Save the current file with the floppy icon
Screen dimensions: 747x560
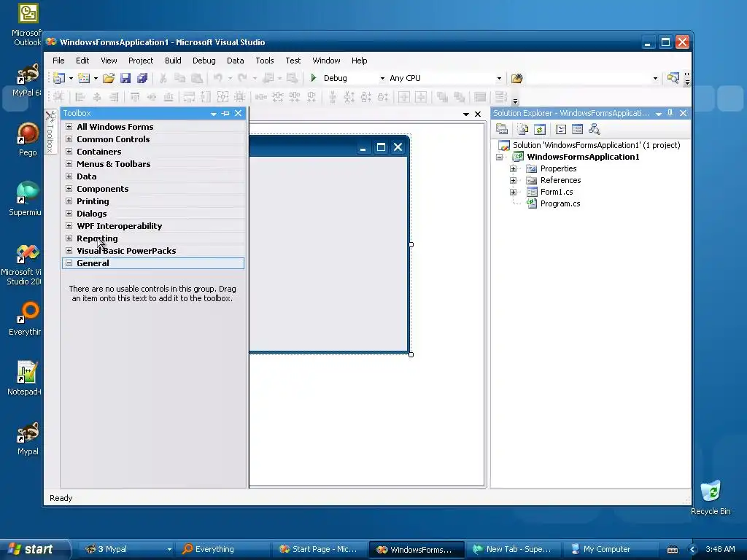tap(125, 78)
